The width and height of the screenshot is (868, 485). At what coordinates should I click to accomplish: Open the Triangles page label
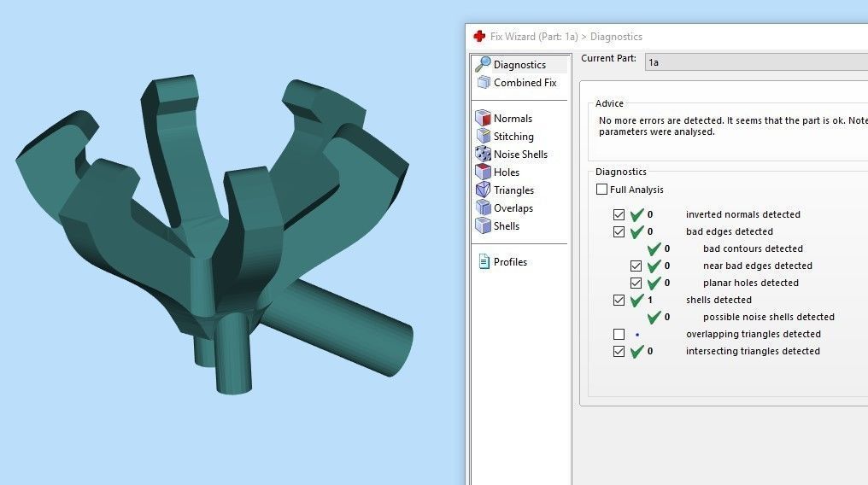tap(513, 190)
